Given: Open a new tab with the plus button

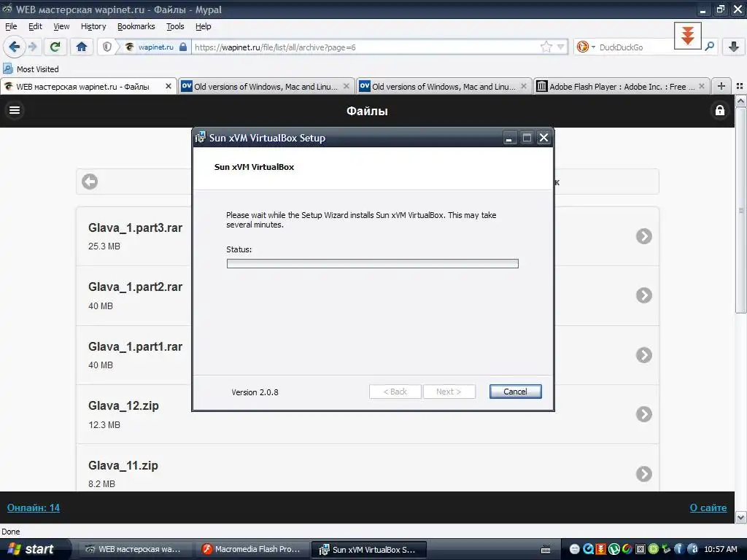Looking at the screenshot, I should click(721, 86).
